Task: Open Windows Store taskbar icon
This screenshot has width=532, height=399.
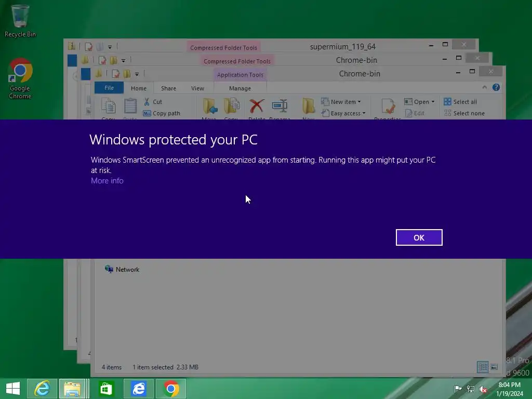Action: [106, 389]
